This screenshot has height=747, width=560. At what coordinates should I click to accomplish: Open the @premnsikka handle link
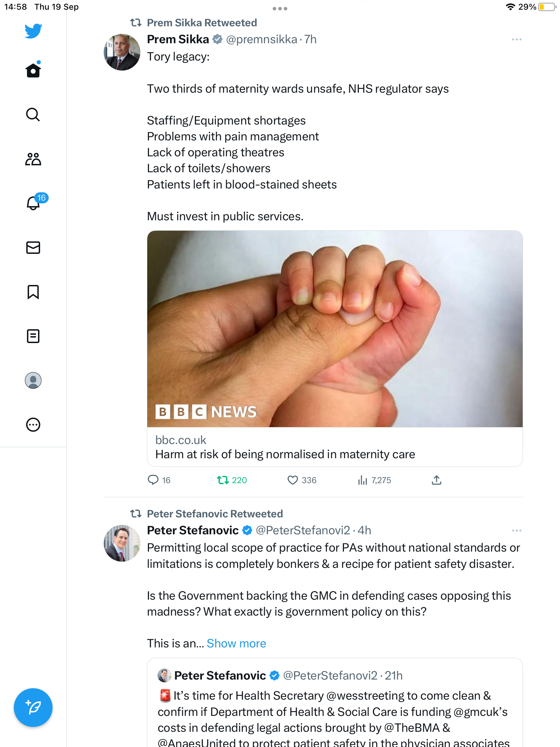click(261, 39)
